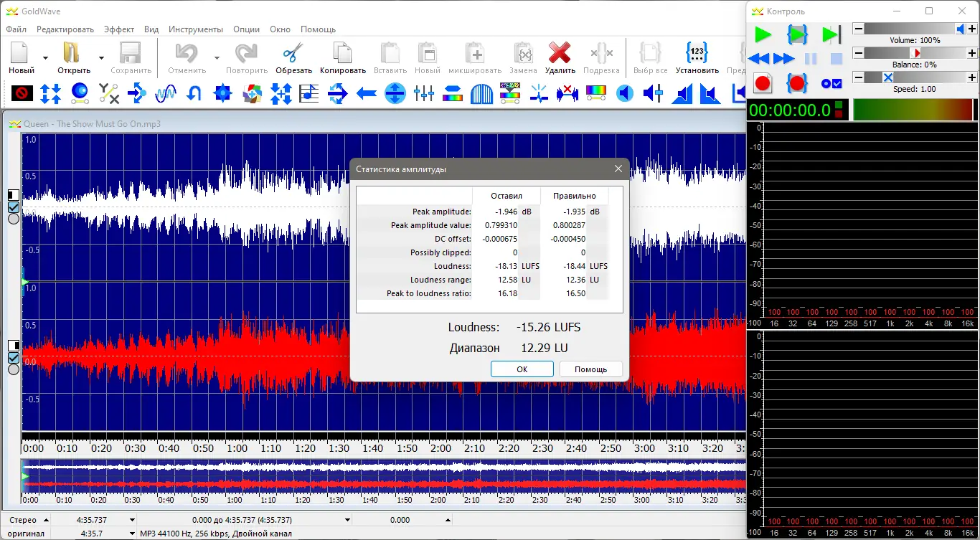Open the Эффект menu
Viewport: 980px width, 540px height.
click(x=118, y=29)
